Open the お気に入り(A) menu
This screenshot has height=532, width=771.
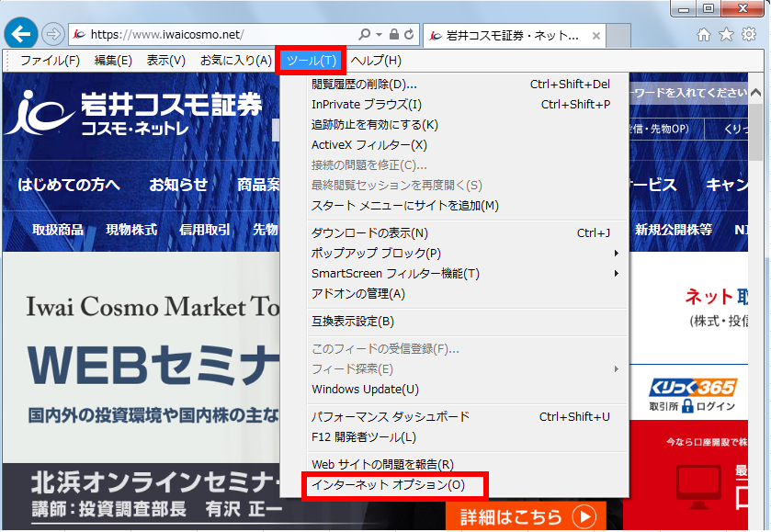[x=236, y=61]
